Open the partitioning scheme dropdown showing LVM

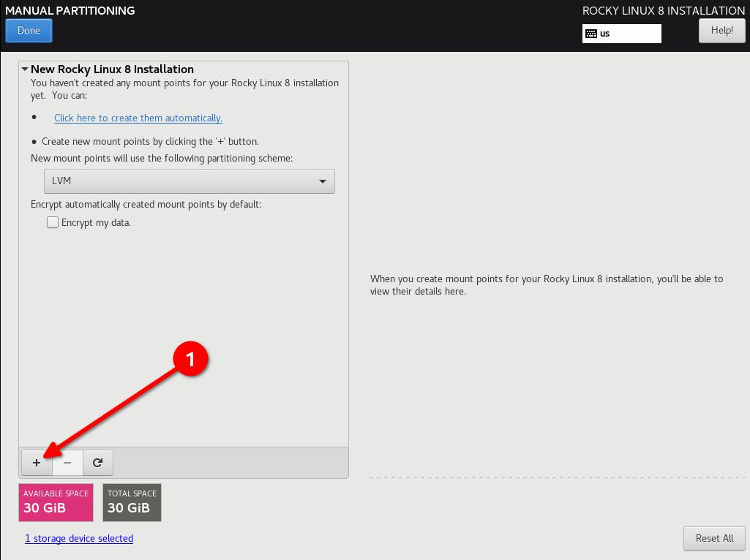(189, 181)
